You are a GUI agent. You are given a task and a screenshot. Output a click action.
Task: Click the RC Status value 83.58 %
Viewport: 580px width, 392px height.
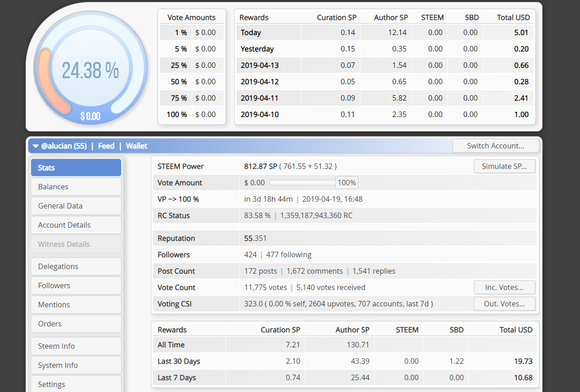tap(257, 215)
